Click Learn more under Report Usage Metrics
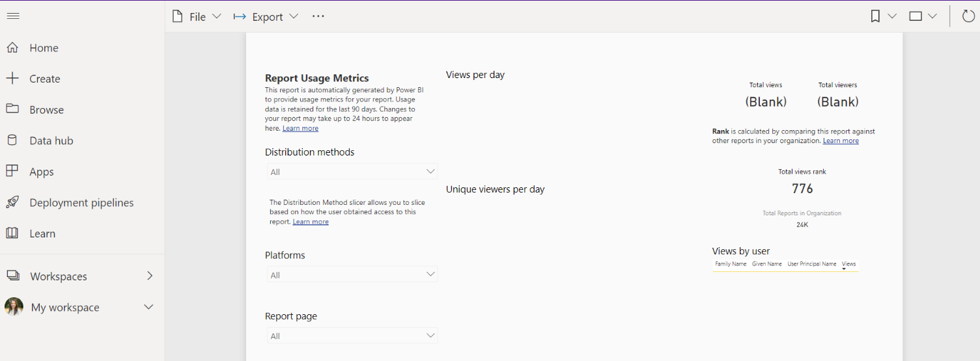Screen dimensions: 980x361 [300, 128]
